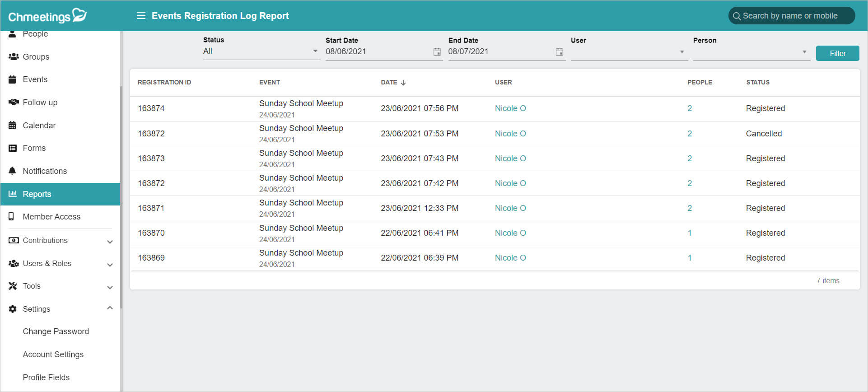Toggle the hamburger menu icon
Viewport: 868px width, 392px height.
pyautogui.click(x=141, y=16)
